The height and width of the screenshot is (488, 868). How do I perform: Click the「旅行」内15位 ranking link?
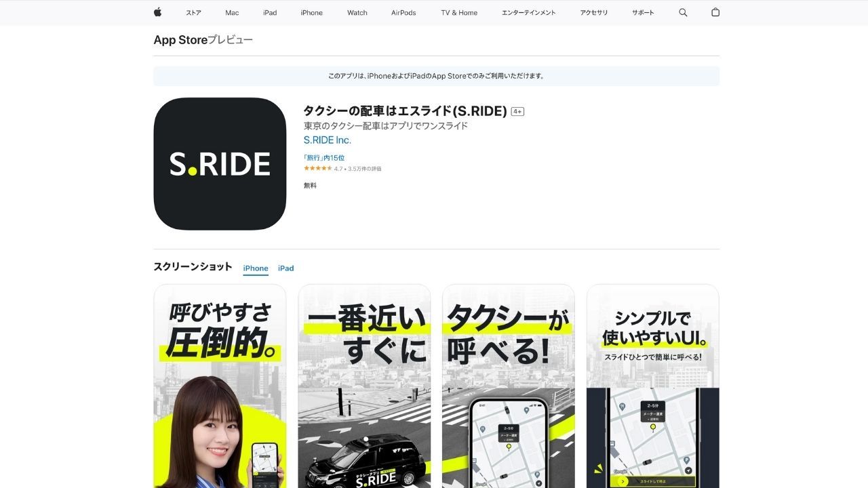pyautogui.click(x=324, y=158)
